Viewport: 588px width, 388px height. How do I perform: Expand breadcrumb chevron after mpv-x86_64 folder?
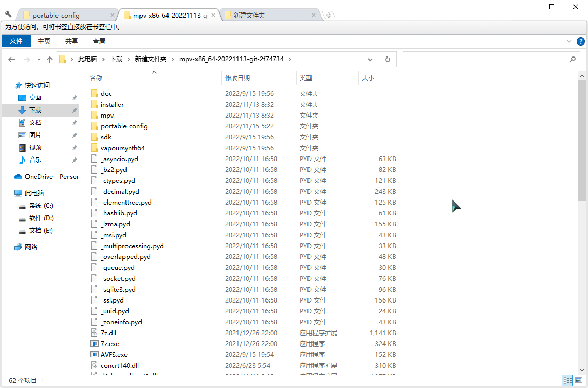(x=290, y=59)
